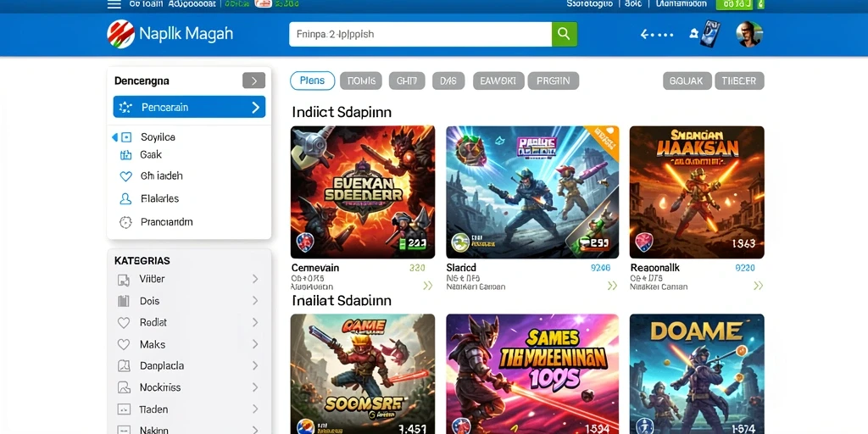Image resolution: width=868 pixels, height=434 pixels.
Task: Click the BQUAK button
Action: pyautogui.click(x=687, y=81)
